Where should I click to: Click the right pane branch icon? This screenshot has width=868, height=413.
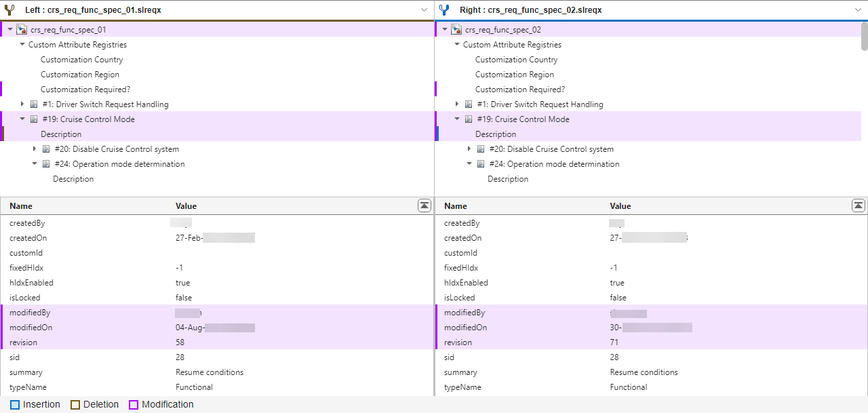click(x=444, y=10)
